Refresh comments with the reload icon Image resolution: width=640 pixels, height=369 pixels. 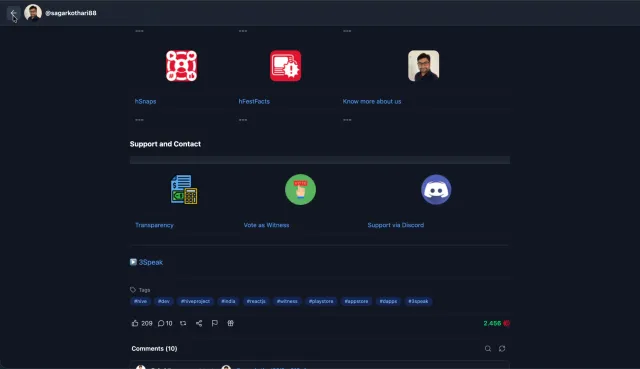pyautogui.click(x=502, y=349)
